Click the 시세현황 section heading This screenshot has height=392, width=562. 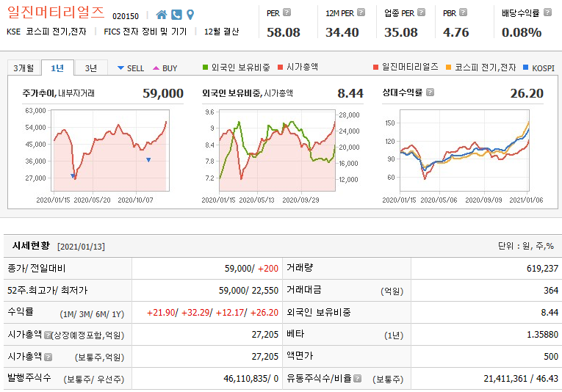[x=31, y=246]
